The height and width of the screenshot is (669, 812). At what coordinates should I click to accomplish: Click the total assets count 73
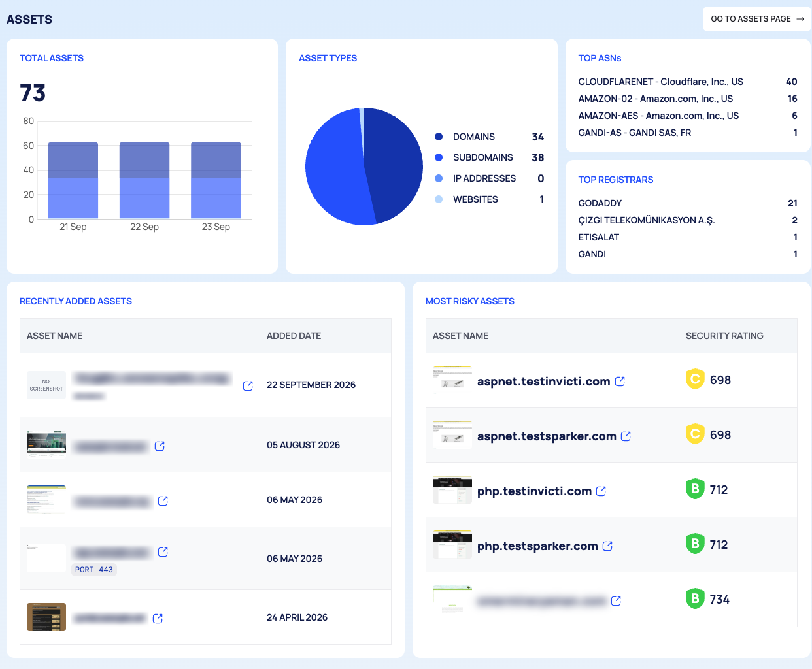click(x=33, y=93)
